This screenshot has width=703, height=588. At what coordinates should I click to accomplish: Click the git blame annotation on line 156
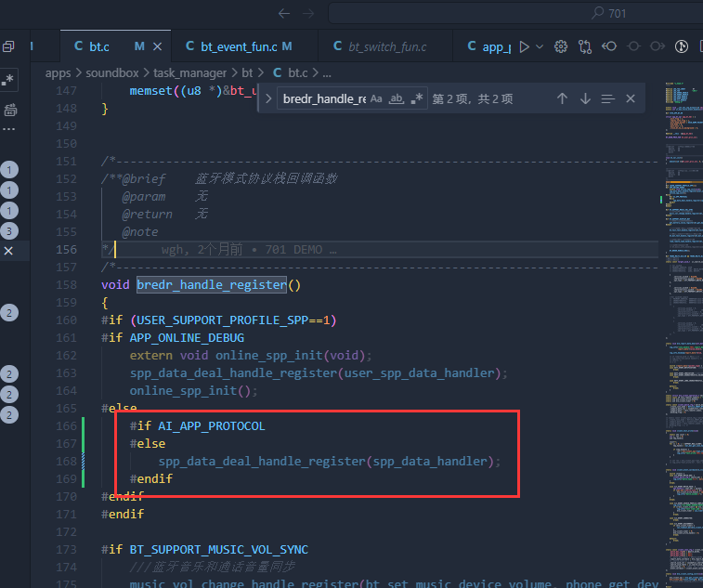249,250
